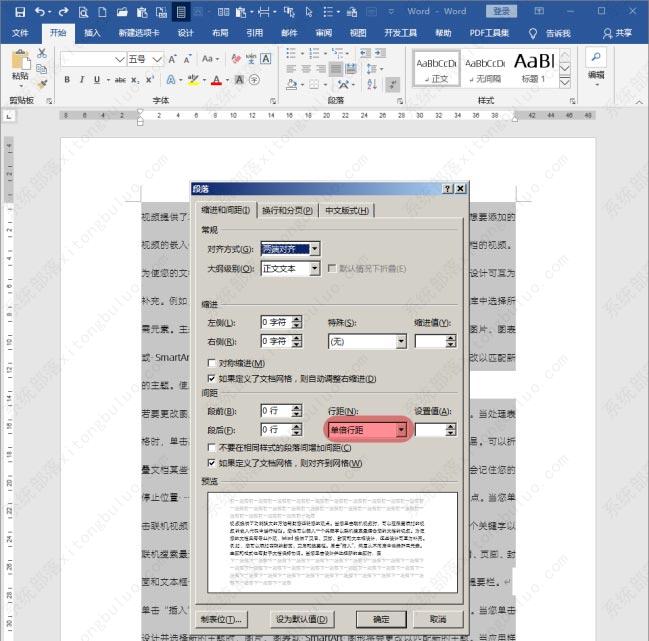Click the Undo arrow icon
This screenshot has width=649, height=641.
[40, 12]
